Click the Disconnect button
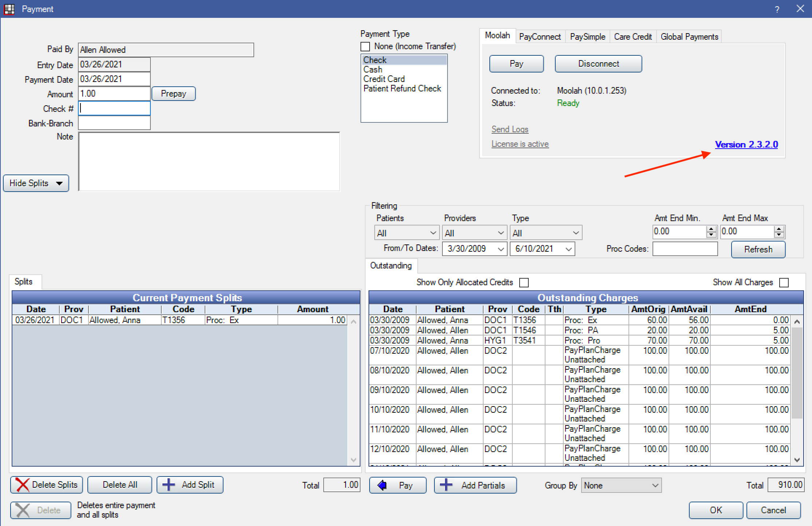This screenshot has width=812, height=526. coord(598,64)
